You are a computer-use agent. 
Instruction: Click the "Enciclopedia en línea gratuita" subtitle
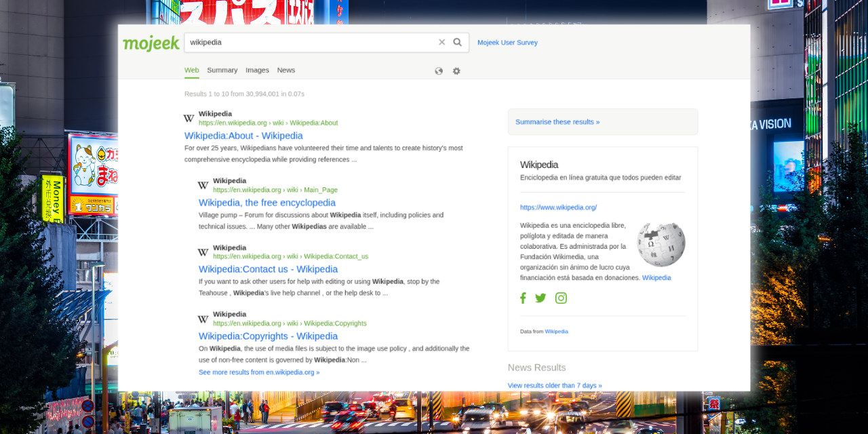[601, 178]
